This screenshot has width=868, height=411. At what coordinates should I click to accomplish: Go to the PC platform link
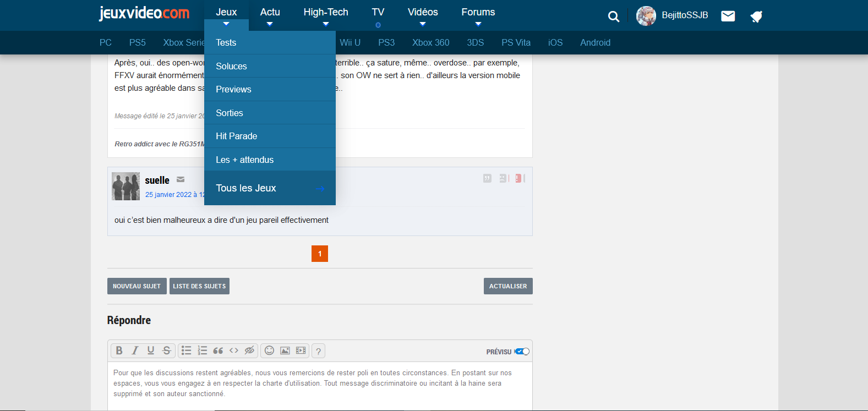coord(106,42)
